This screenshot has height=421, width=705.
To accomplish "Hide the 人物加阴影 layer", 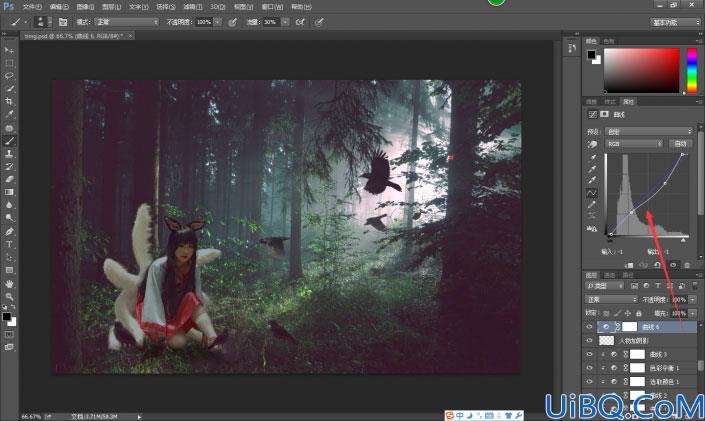I will click(589, 340).
